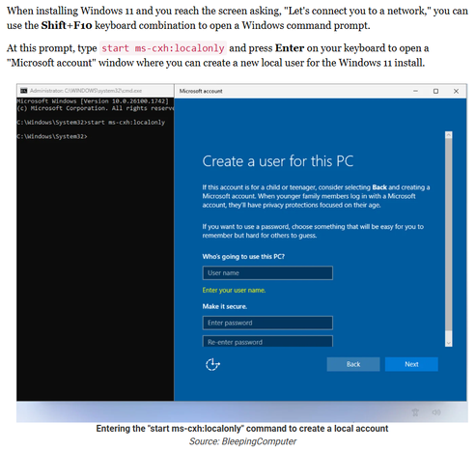The width and height of the screenshot is (476, 452).
Task: Click the 'Microsoft account' window title
Action: point(201,91)
